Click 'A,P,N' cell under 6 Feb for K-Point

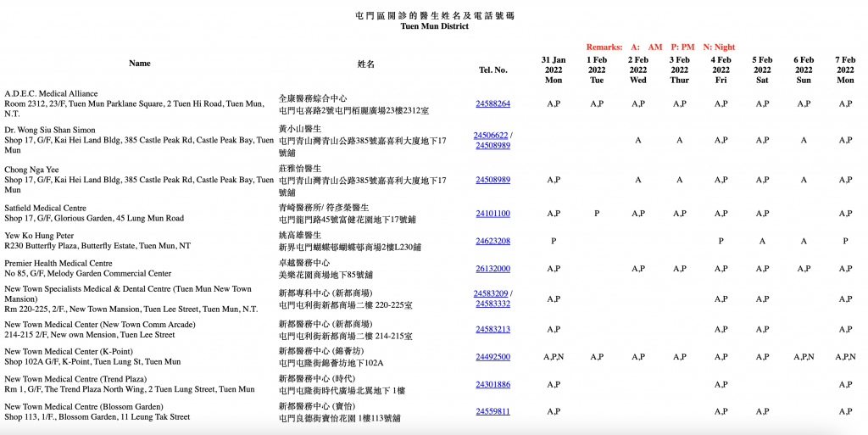click(804, 357)
